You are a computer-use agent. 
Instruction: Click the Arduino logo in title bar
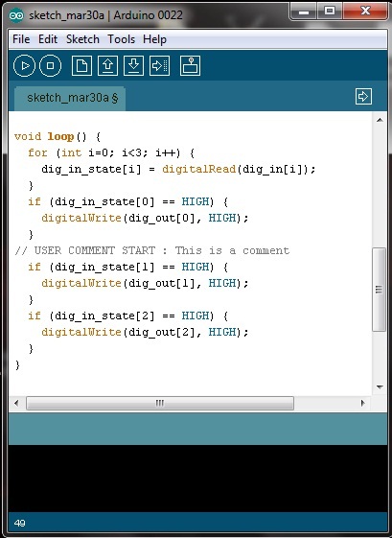[x=16, y=15]
